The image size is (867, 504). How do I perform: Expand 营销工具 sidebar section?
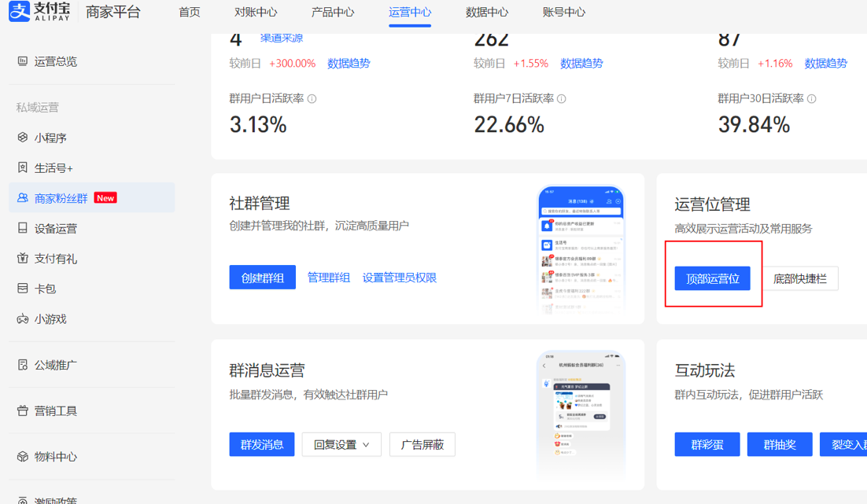[x=55, y=410]
